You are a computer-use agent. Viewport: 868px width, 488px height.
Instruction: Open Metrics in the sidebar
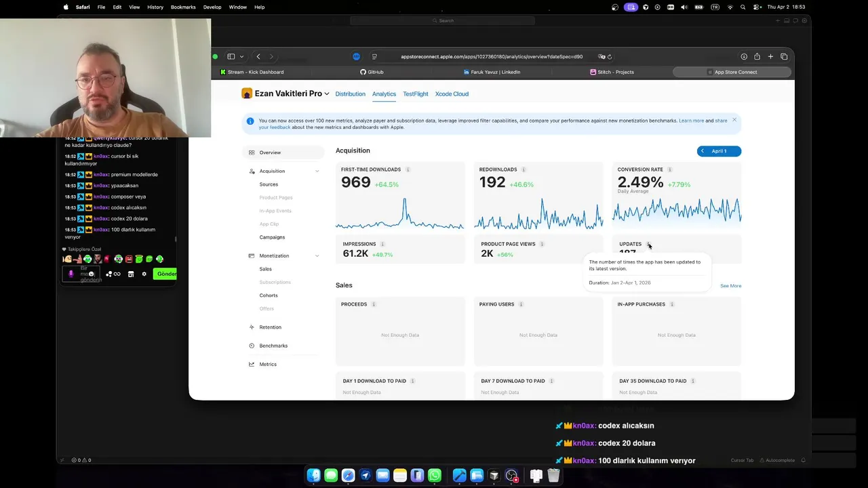pyautogui.click(x=268, y=365)
